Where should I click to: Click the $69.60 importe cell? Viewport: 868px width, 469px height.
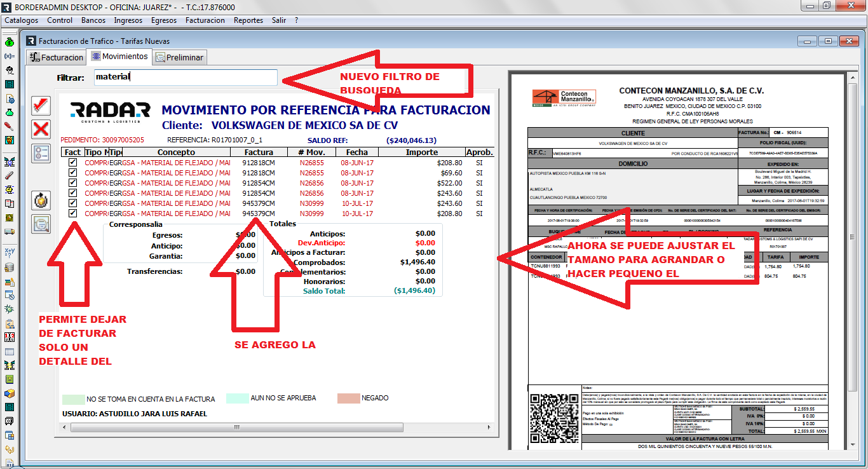(x=451, y=173)
